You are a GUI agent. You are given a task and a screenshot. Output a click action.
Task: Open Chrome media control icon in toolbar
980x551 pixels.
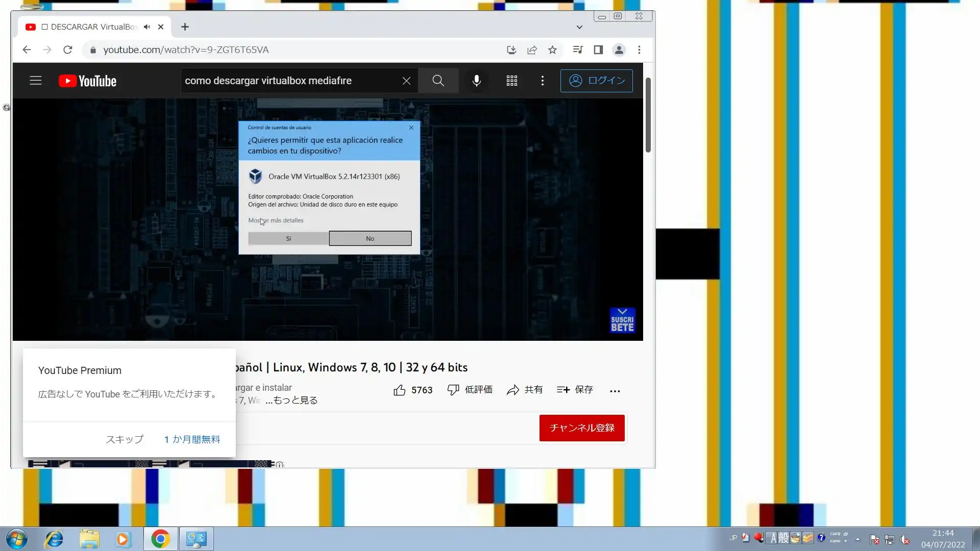pos(578,50)
